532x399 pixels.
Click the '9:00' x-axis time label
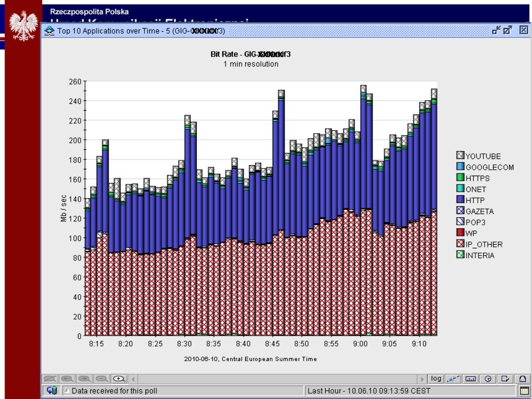click(361, 344)
